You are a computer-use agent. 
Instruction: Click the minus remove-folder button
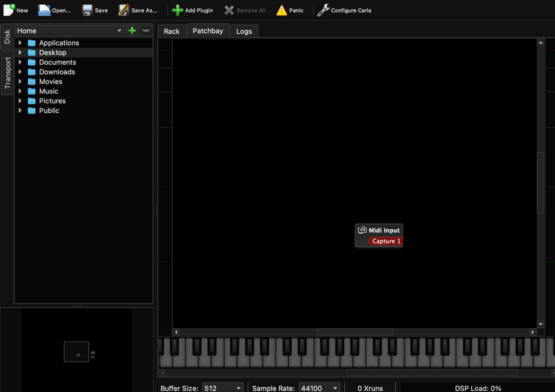146,31
